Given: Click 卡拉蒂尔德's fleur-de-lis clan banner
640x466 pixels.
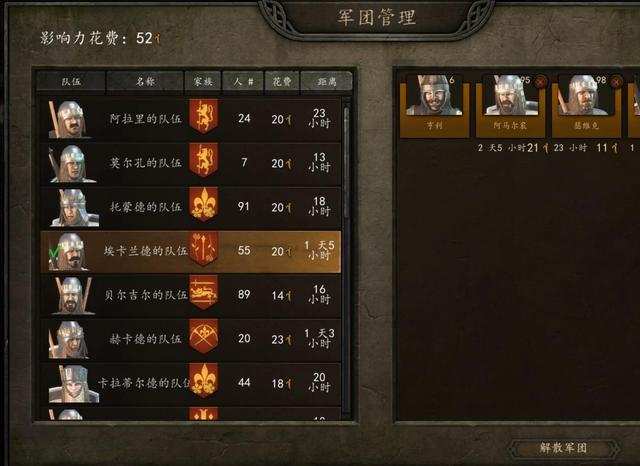Looking at the screenshot, I should point(203,380).
